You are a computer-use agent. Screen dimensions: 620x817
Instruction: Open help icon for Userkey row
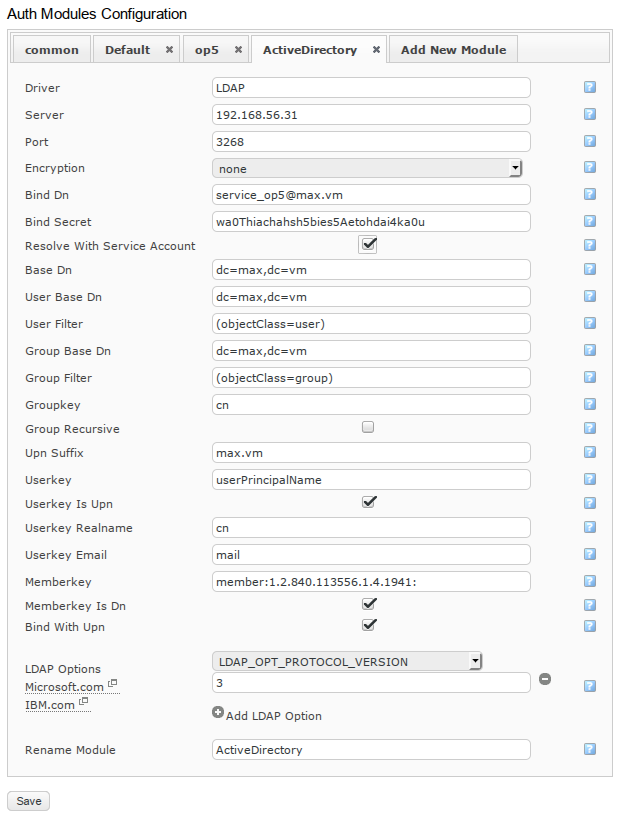coord(589,480)
